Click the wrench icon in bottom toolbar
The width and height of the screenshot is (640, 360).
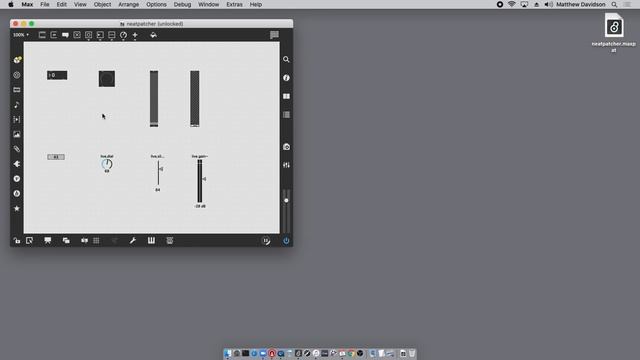click(x=133, y=241)
